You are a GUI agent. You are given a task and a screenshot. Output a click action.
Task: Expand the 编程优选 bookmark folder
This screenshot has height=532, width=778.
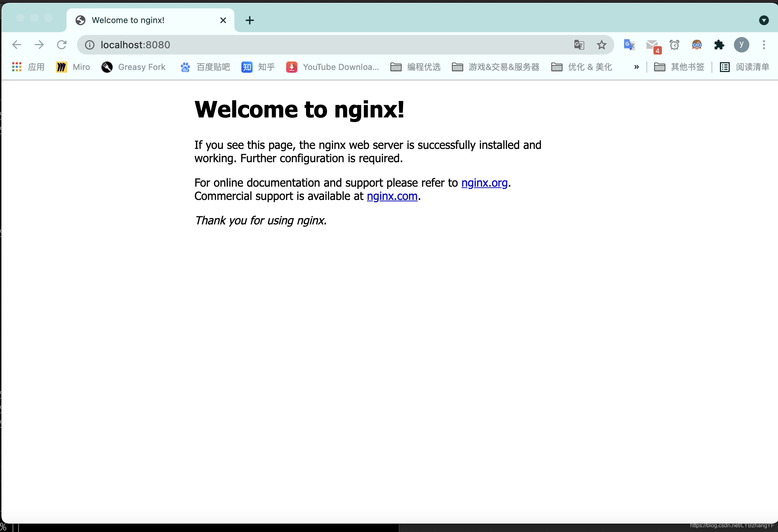tap(416, 67)
